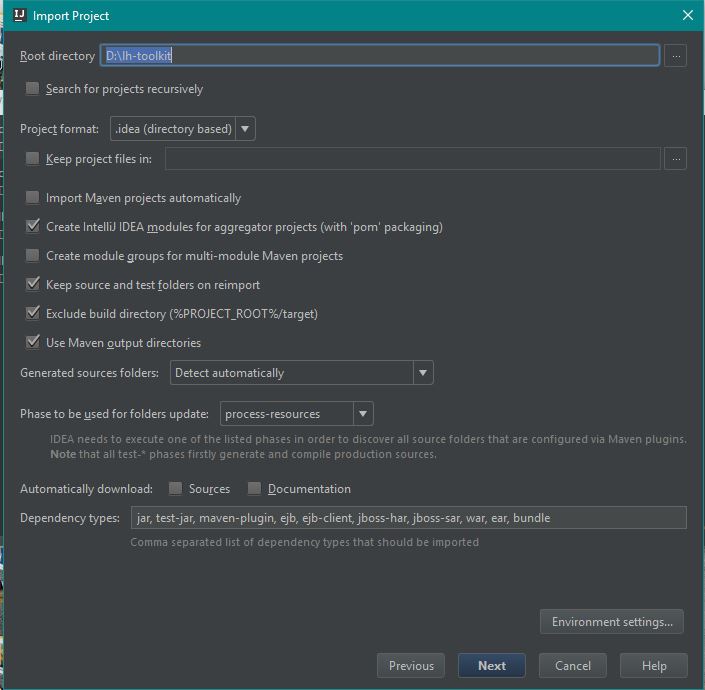Viewport: 705px width, 690px height.
Task: Check Create module groups for multi-module projects
Action: (32, 255)
